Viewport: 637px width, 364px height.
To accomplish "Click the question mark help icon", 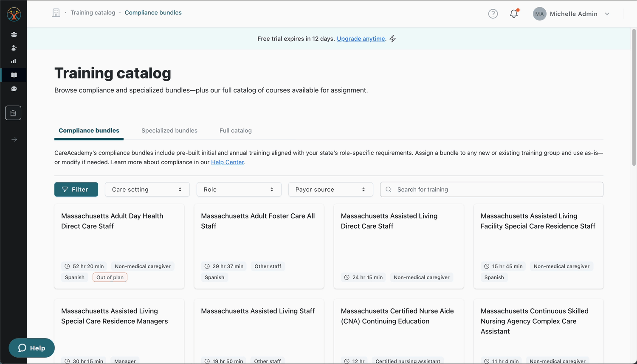I will 493,14.
